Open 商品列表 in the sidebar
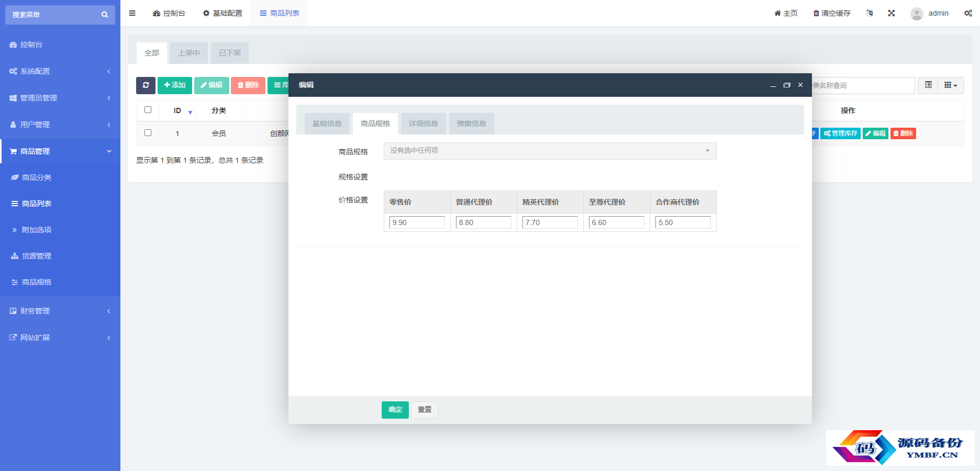The height and width of the screenshot is (471, 980). point(60,204)
